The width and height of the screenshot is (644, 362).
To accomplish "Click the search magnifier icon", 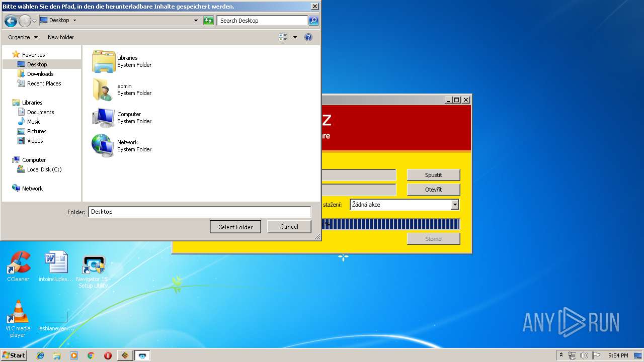I will (x=313, y=21).
